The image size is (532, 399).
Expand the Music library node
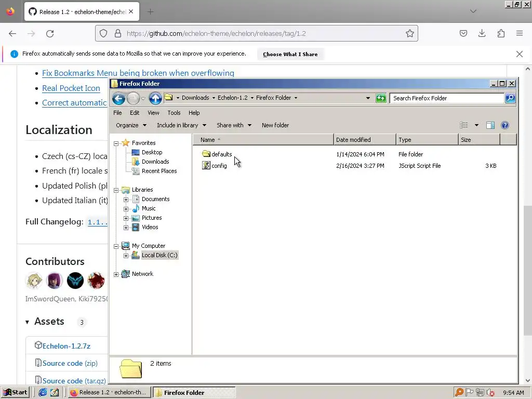point(126,209)
